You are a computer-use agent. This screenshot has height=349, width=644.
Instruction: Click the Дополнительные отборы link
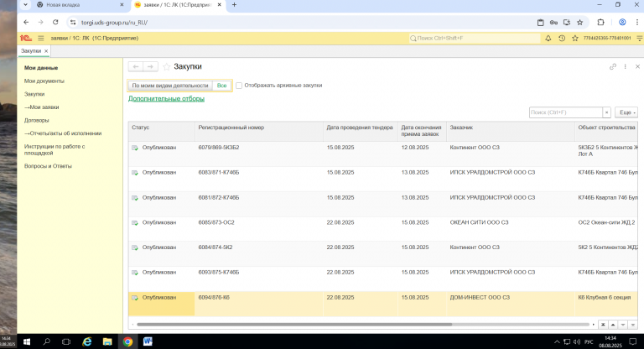click(x=166, y=99)
